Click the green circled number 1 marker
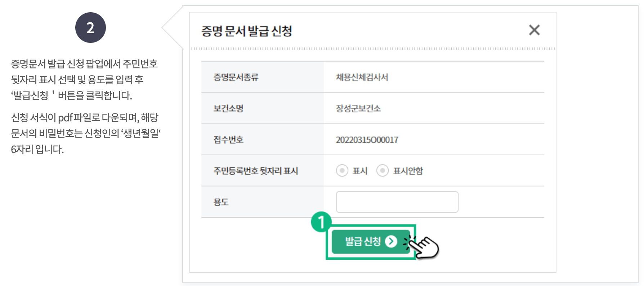 coord(322,224)
